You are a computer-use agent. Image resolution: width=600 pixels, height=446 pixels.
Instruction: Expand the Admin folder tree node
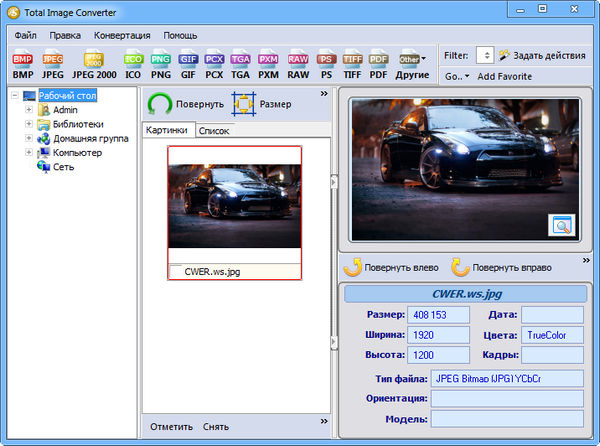[x=29, y=110]
